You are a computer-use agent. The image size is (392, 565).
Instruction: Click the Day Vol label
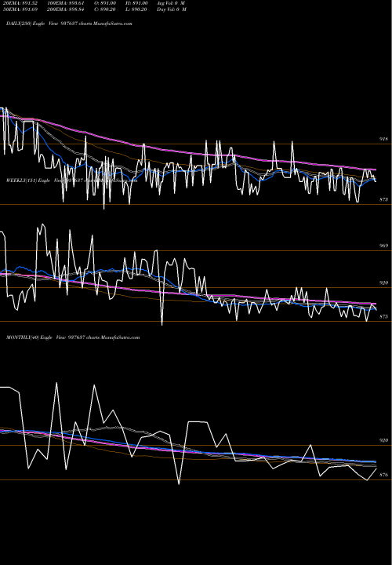(172, 9)
